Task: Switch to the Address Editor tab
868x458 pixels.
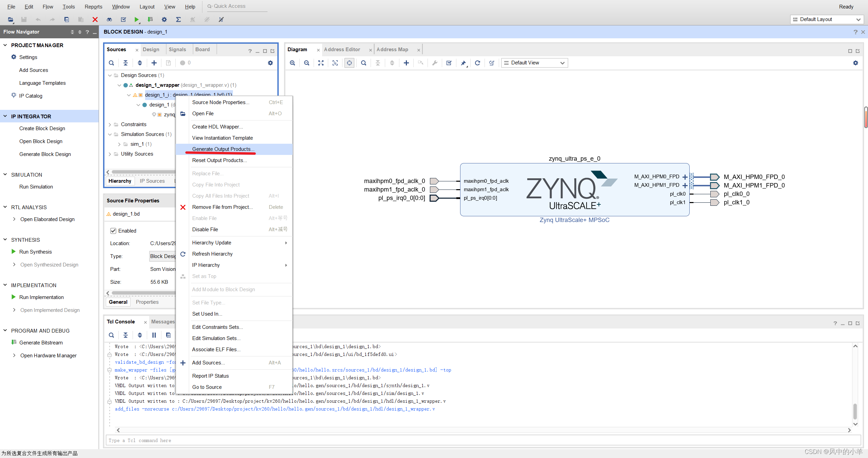Action: pos(342,49)
